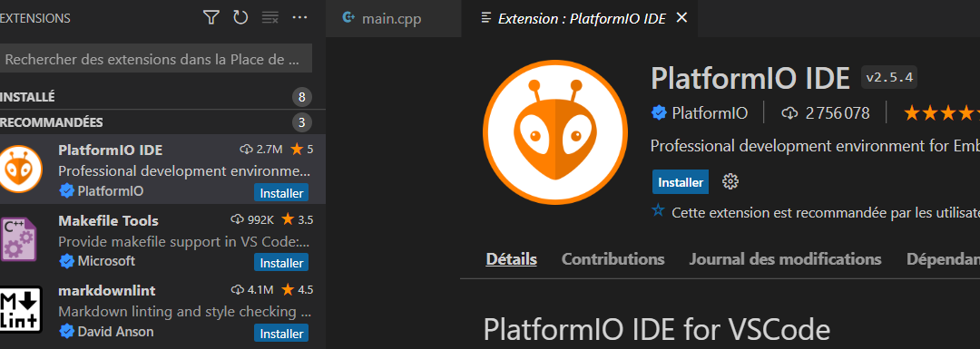The image size is (980, 349).
Task: Switch to the main.cpp editor tab
Action: coord(393,19)
